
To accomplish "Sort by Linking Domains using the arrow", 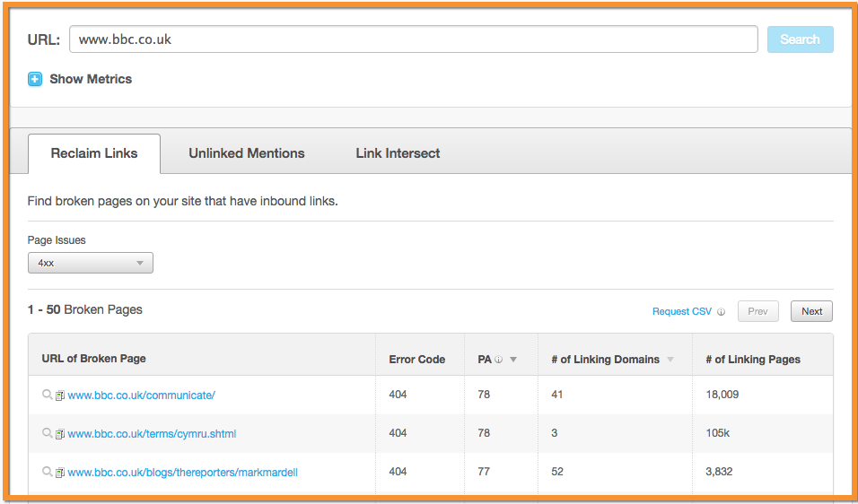I will (x=670, y=360).
